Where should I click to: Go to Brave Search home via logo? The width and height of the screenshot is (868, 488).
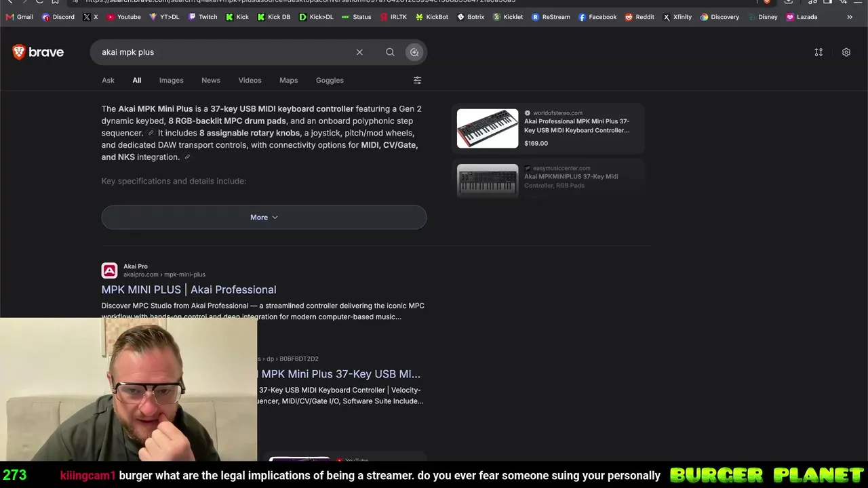click(x=38, y=52)
